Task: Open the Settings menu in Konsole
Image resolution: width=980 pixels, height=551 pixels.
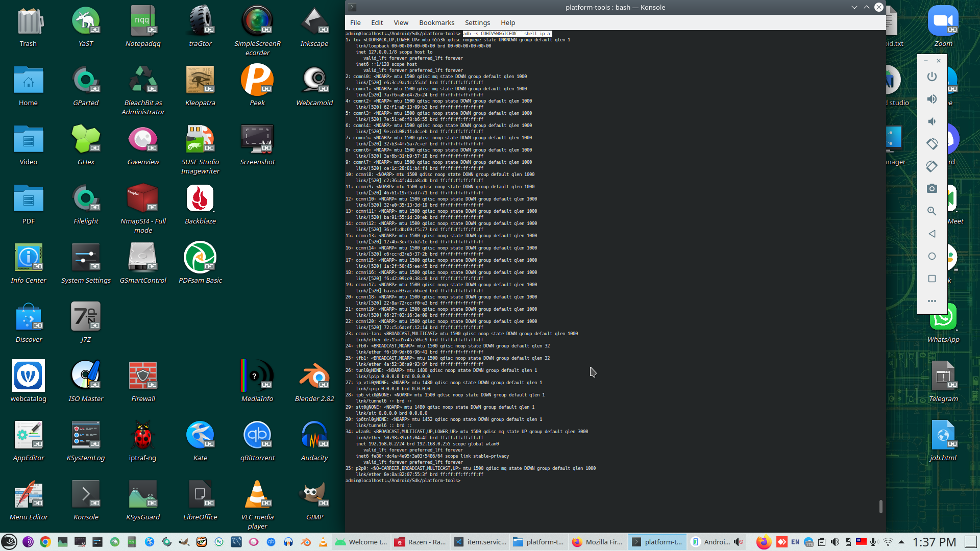Action: click(x=477, y=22)
